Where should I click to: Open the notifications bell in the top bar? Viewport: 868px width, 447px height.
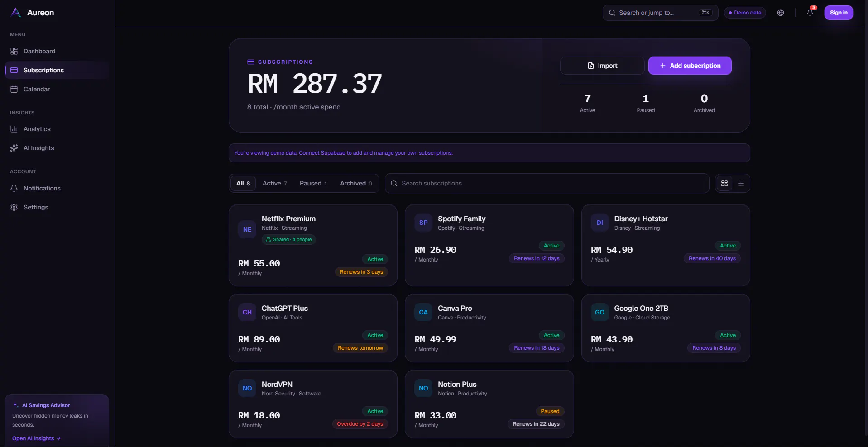click(x=810, y=13)
